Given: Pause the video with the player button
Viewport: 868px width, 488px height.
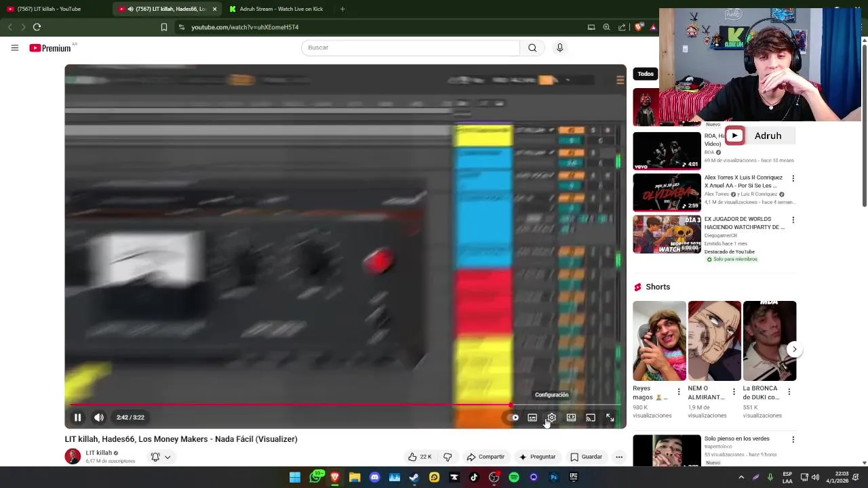Looking at the screenshot, I should [x=77, y=418].
